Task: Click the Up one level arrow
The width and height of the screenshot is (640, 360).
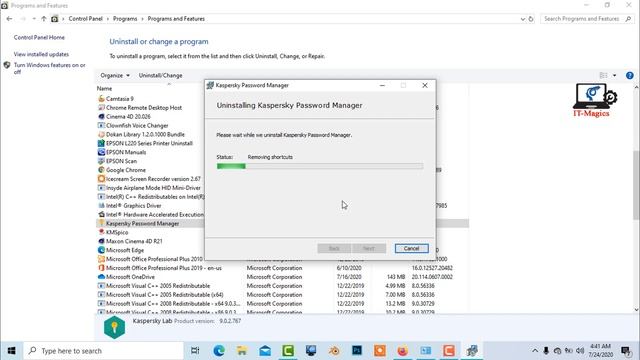Action: tap(44, 19)
